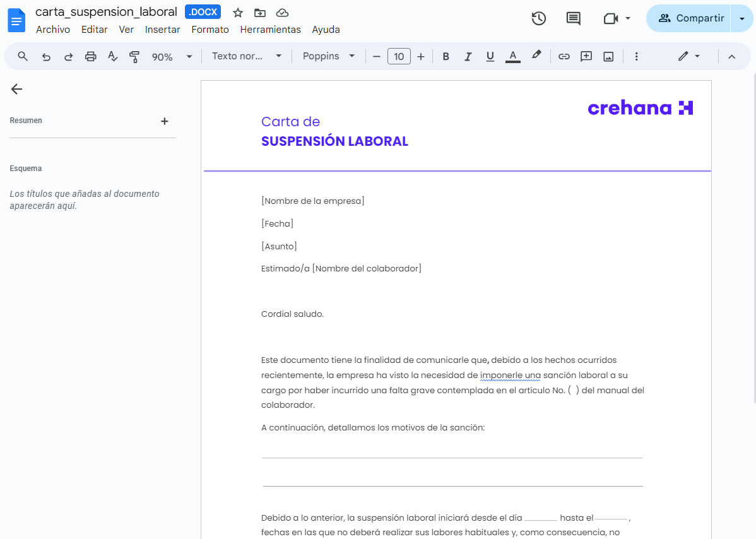Star the carta_suspension_laboral document
Viewport: 756px width, 539px height.
237,12
